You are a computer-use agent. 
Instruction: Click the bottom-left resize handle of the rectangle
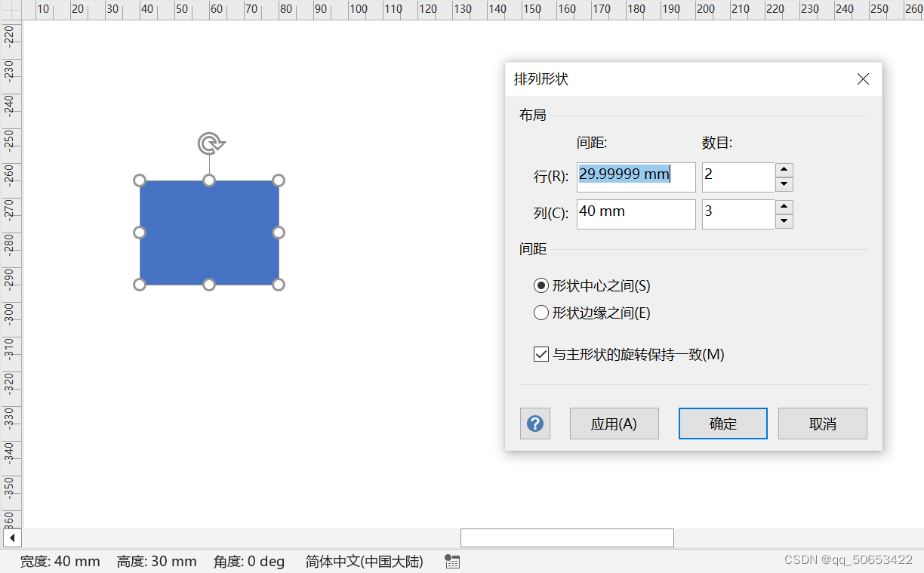tap(140, 285)
